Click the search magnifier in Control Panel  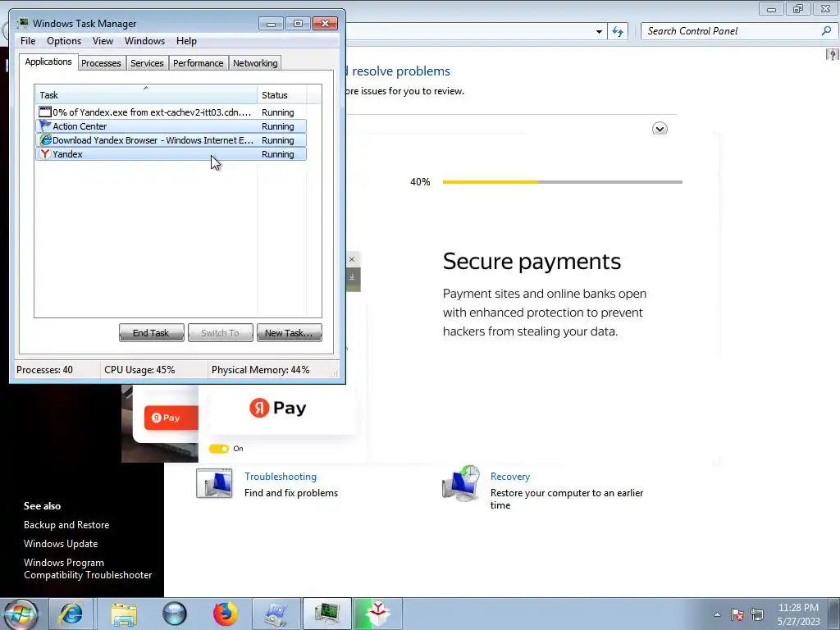[x=826, y=31]
